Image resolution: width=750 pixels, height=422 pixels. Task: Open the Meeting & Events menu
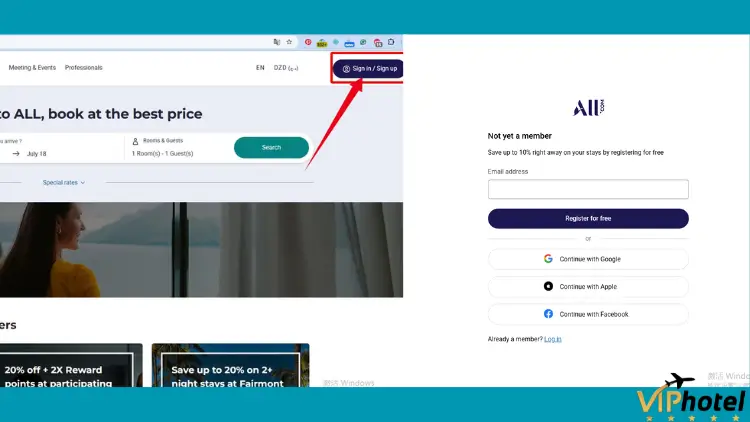(x=32, y=67)
